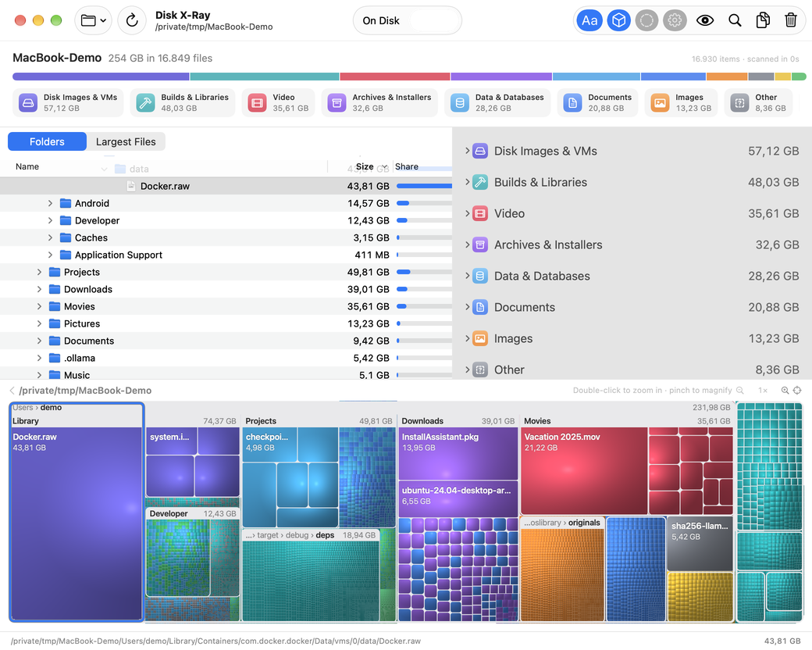812x650 pixels.
Task: Click the gear settings icon in toolbar
Action: 675,21
